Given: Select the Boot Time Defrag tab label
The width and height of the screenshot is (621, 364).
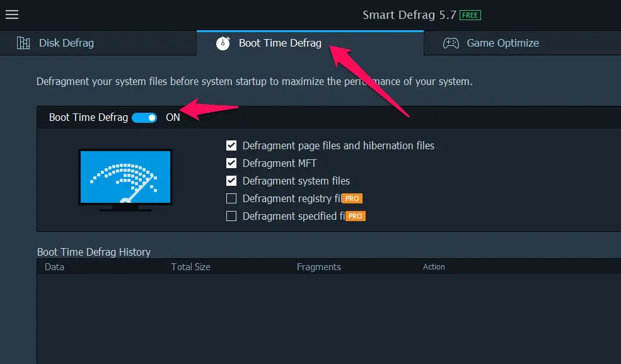Looking at the screenshot, I should [280, 43].
